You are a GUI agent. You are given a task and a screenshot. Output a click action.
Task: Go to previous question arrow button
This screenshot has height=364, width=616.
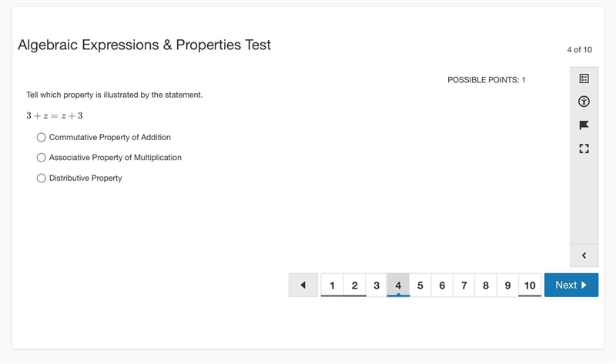[x=303, y=285]
